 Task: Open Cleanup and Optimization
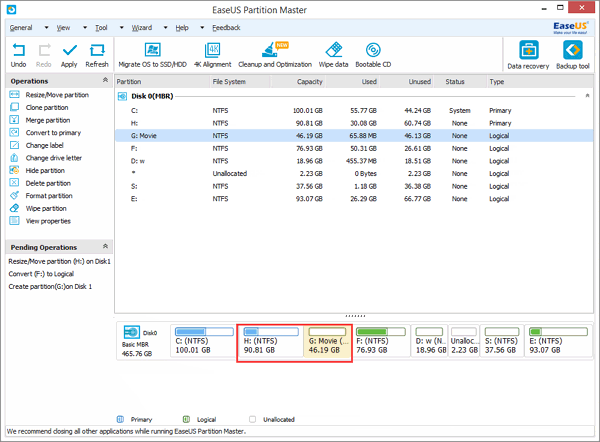275,55
